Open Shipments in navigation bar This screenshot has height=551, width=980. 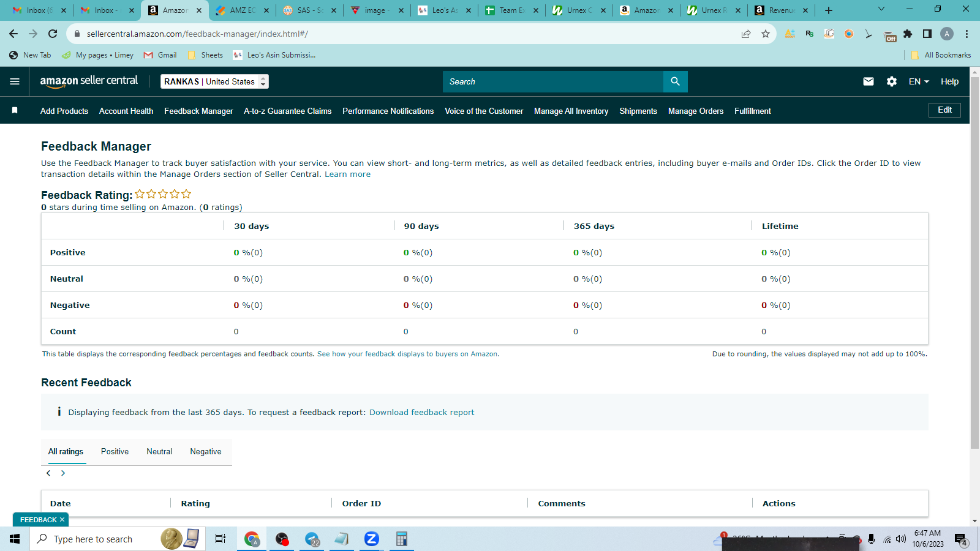click(638, 111)
